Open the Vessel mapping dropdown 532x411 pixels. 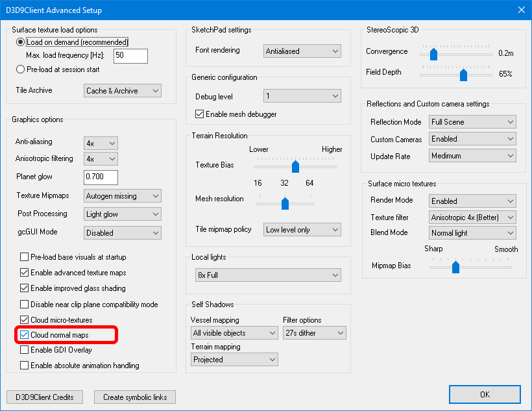coord(234,333)
